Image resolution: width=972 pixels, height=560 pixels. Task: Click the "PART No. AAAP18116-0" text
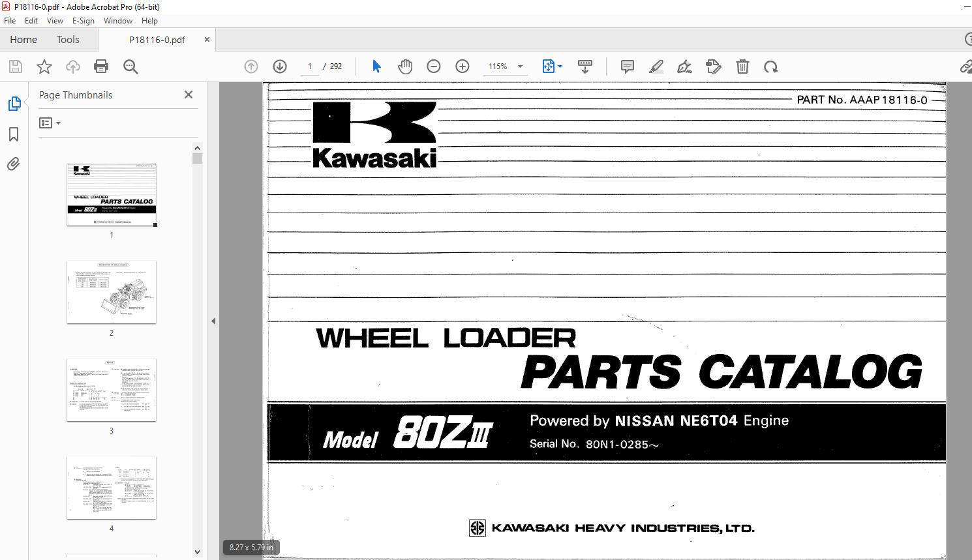[x=862, y=100]
